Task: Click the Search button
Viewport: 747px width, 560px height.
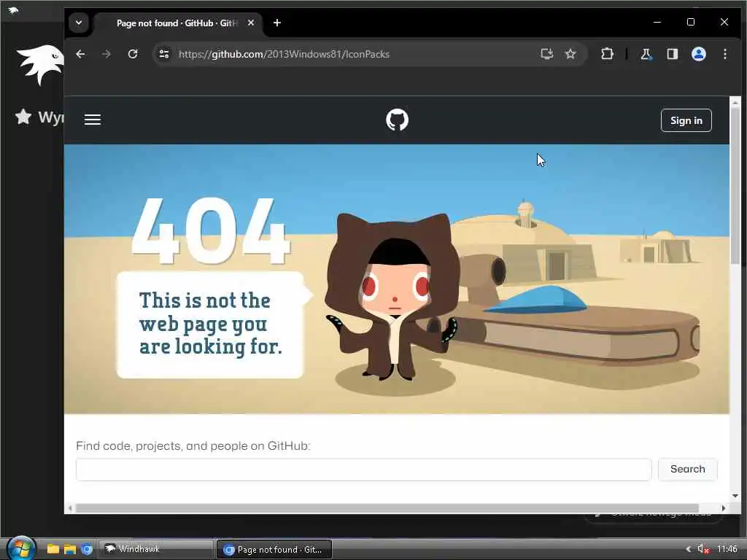Action: coord(687,470)
